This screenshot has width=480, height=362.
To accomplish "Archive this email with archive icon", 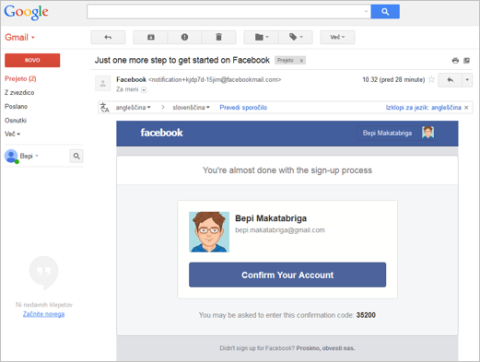I will [x=151, y=37].
